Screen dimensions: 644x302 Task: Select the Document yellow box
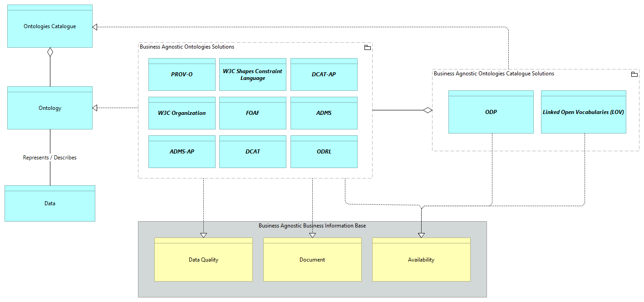pos(312,260)
